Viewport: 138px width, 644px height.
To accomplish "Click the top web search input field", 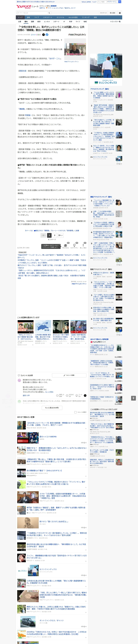I will pyautogui.click(x=102, y=2).
